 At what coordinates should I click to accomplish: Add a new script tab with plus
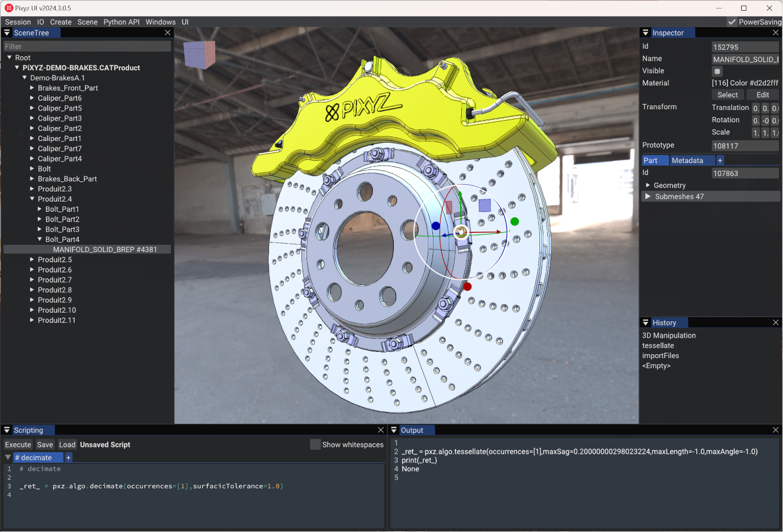coord(69,458)
